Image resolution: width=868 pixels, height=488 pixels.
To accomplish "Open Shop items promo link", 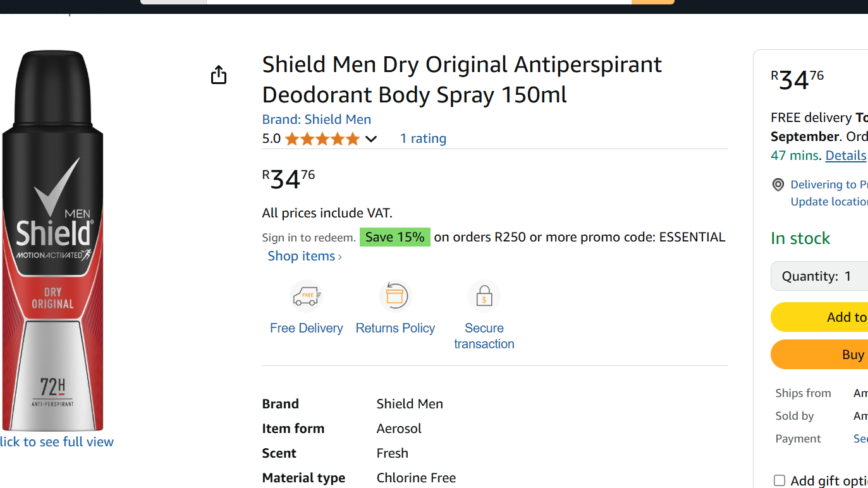I will coord(305,256).
